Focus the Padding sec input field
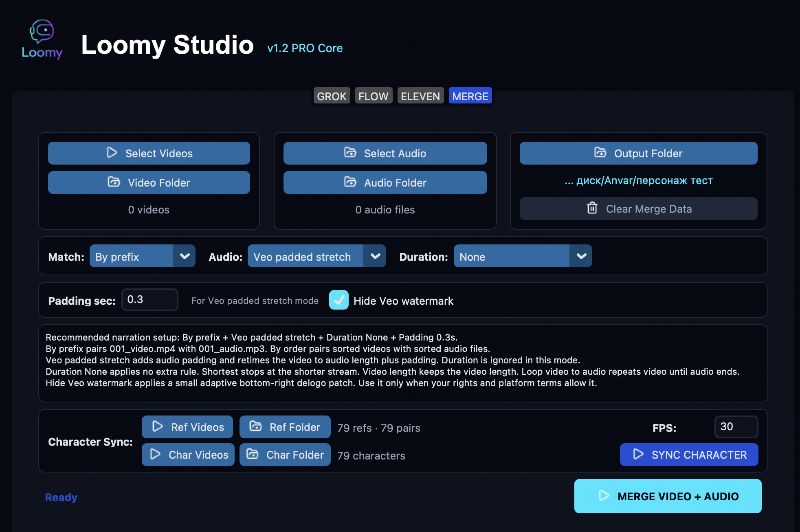This screenshot has height=532, width=800. [150, 300]
